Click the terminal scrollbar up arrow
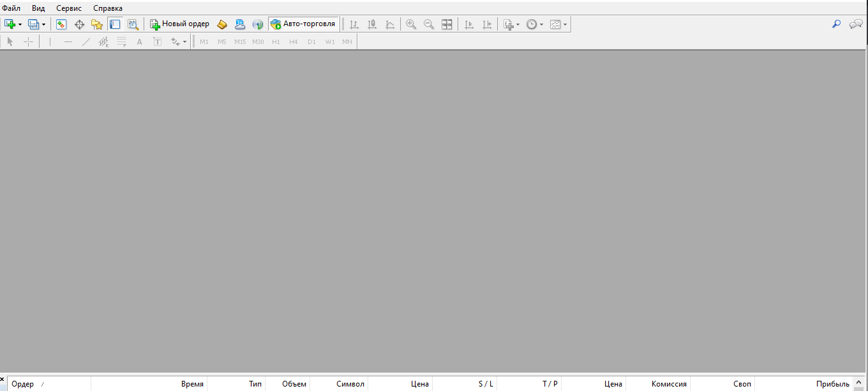The image size is (868, 391). (x=858, y=381)
